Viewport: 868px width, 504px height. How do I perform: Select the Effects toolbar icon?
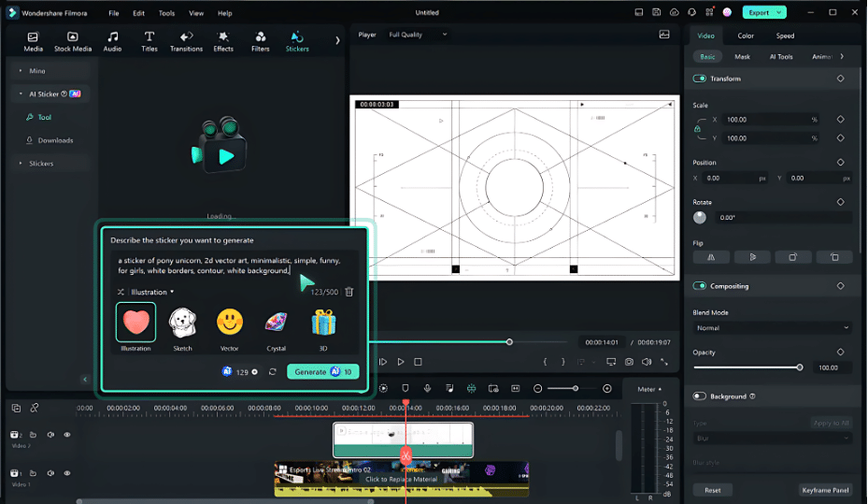coord(223,41)
